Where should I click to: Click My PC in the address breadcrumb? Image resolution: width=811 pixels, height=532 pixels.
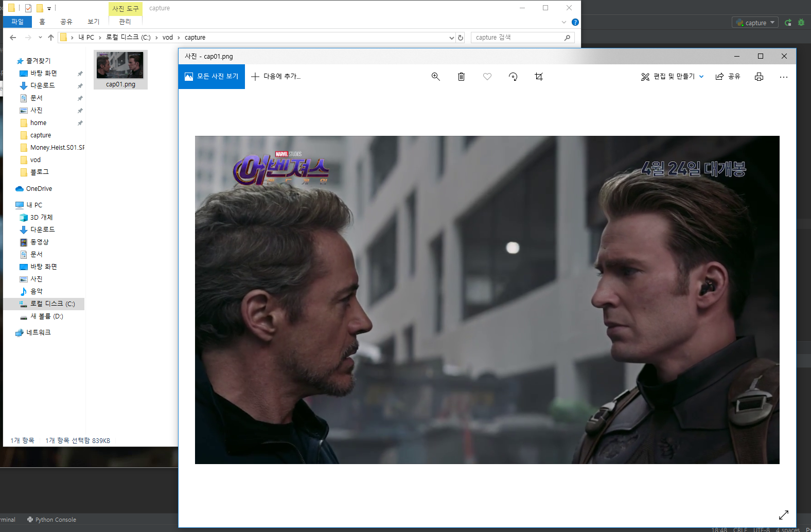pos(86,38)
